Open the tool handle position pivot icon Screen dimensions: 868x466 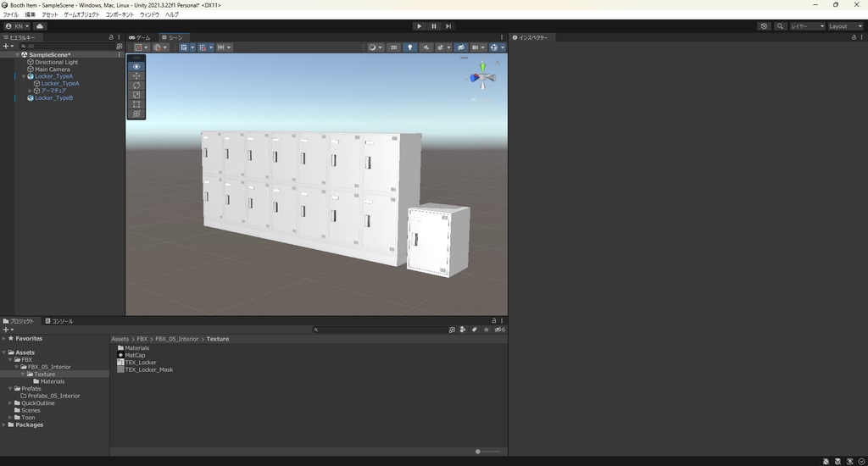click(x=142, y=47)
